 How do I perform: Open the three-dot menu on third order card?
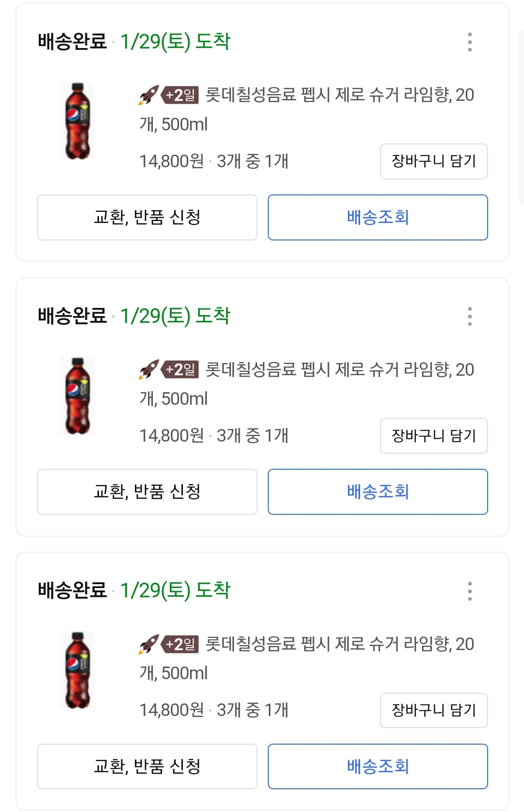click(x=470, y=591)
